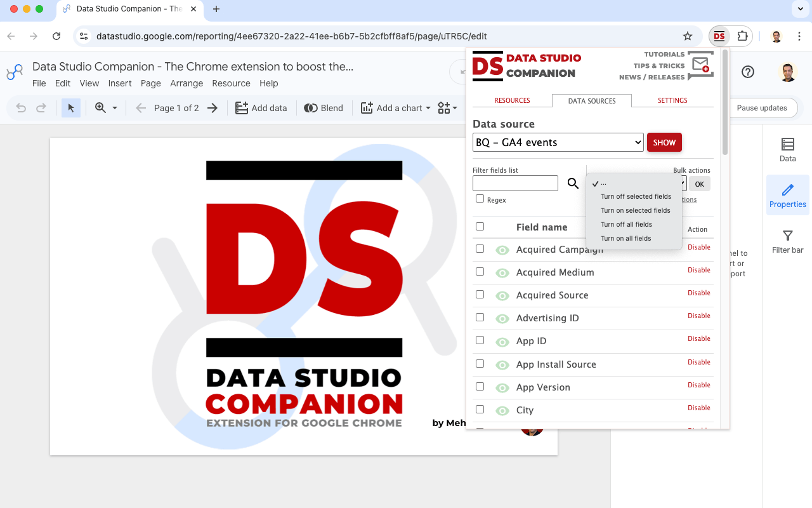Open the Data source BQ – GA4 events dropdown
812x508 pixels.
coord(558,142)
